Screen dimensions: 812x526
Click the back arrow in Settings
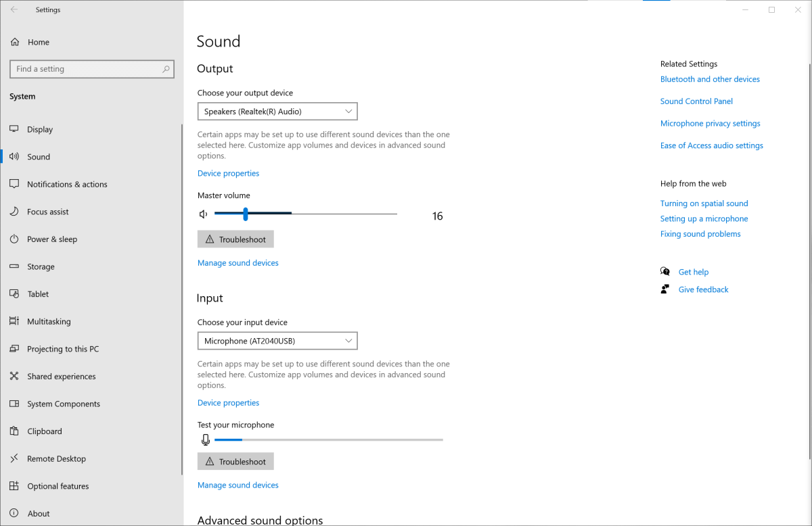(14, 9)
